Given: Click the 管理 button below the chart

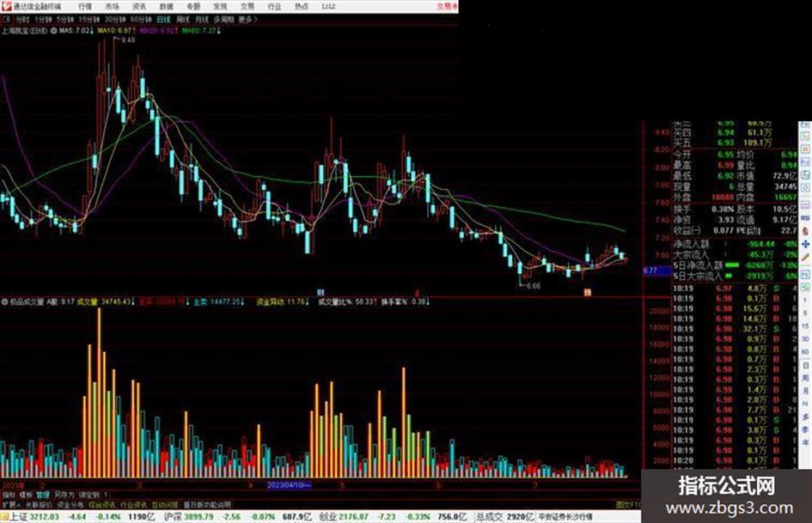Looking at the screenshot, I should (x=43, y=495).
